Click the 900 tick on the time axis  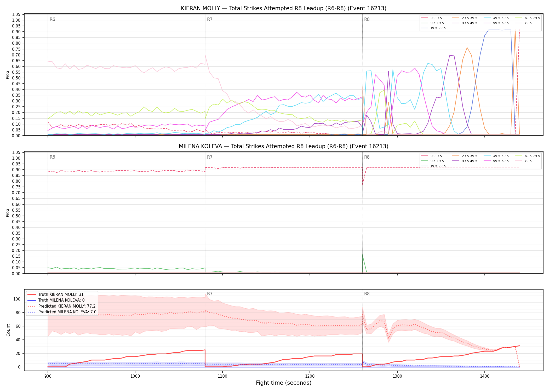pyautogui.click(x=48, y=376)
